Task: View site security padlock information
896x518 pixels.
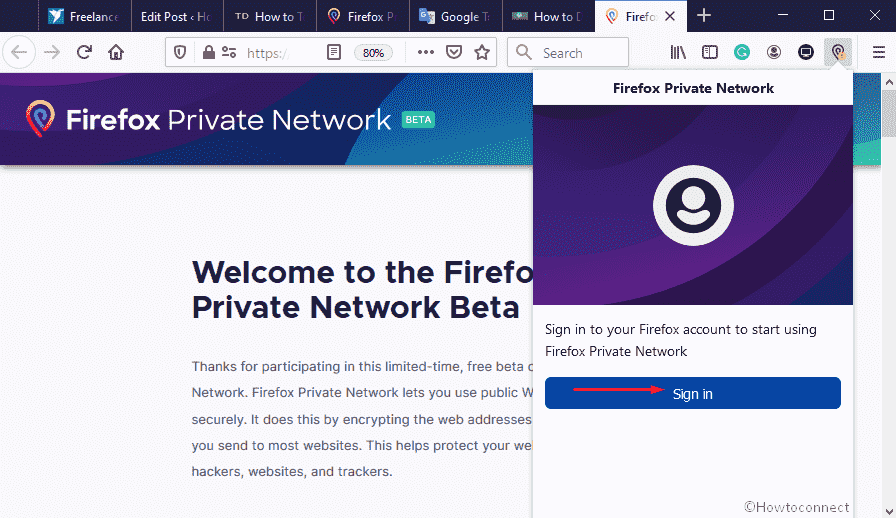Action: [209, 53]
